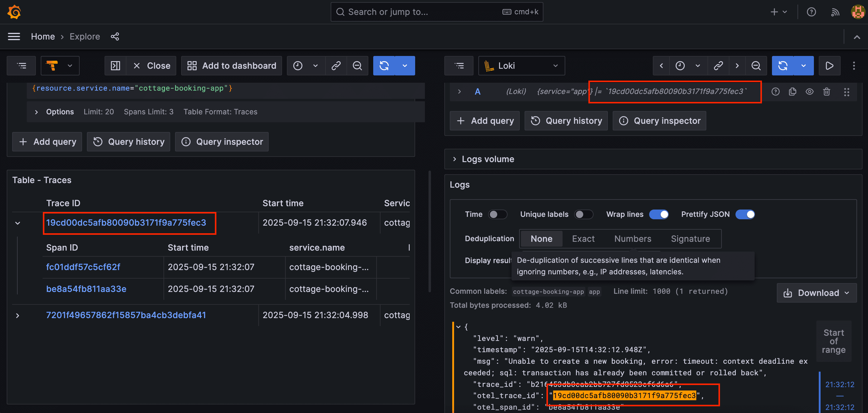Delete query A with trash icon
Image resolution: width=868 pixels, height=413 pixels.
pos(827,92)
